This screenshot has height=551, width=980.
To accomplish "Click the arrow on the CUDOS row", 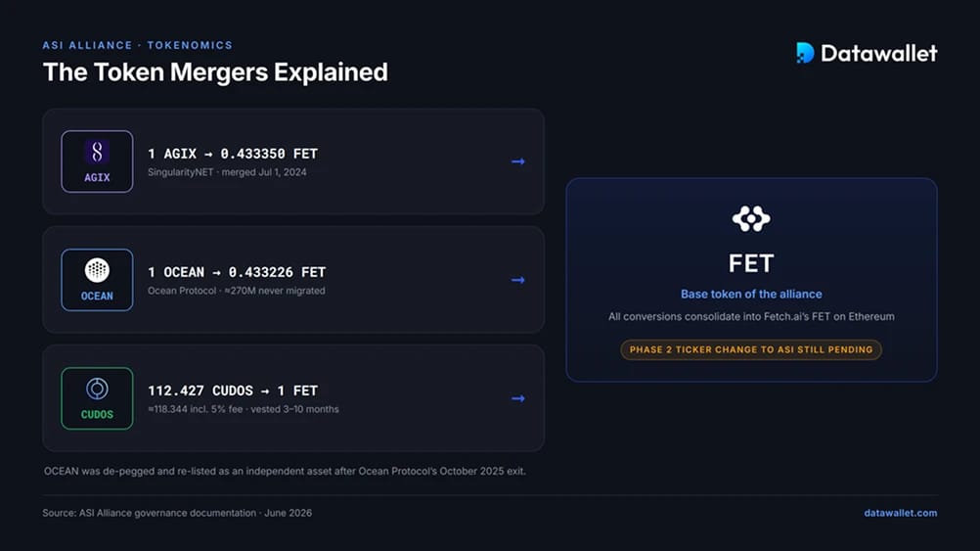I will [518, 398].
